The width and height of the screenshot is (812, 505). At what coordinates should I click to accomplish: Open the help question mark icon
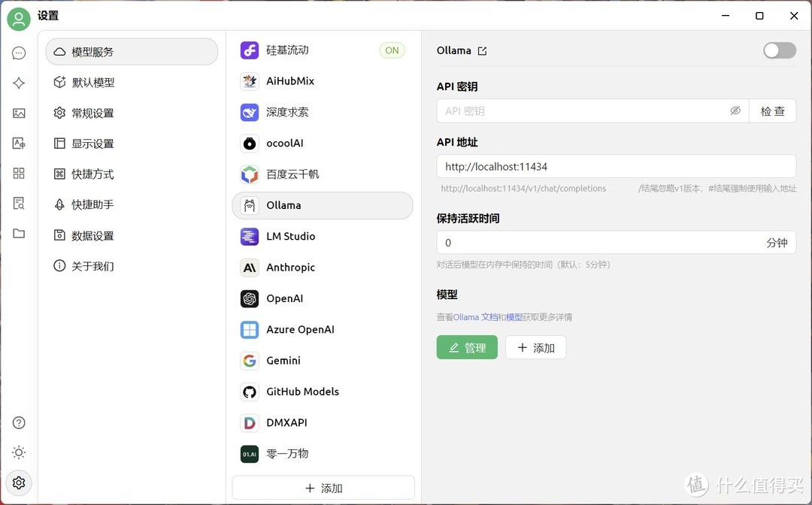coord(19,423)
